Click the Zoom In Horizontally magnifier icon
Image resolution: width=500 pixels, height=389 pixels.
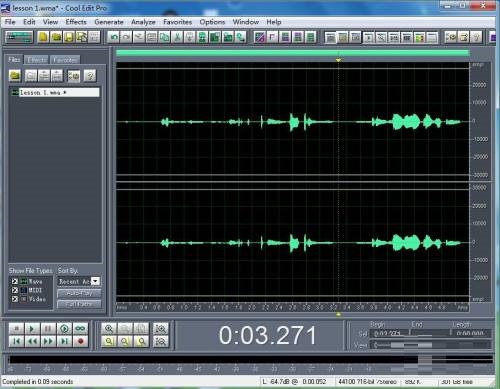click(x=109, y=329)
